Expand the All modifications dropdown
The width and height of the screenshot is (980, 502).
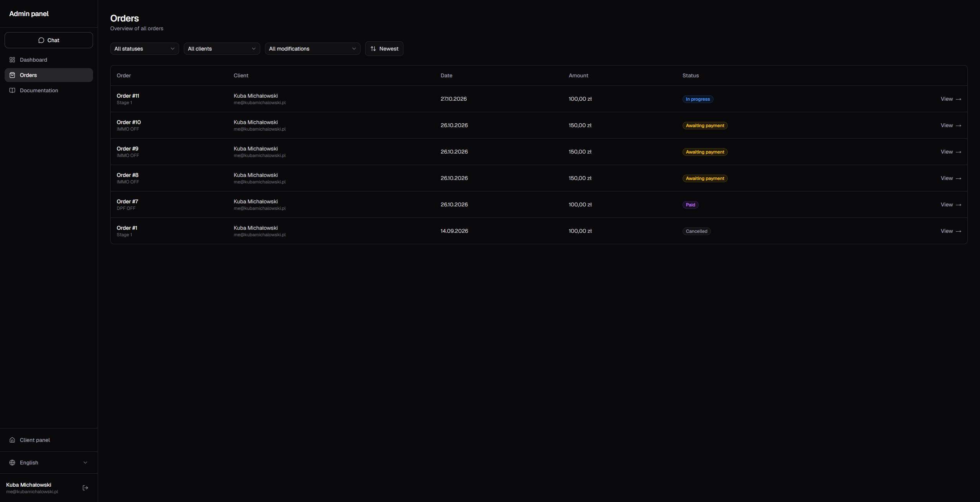[x=313, y=49]
